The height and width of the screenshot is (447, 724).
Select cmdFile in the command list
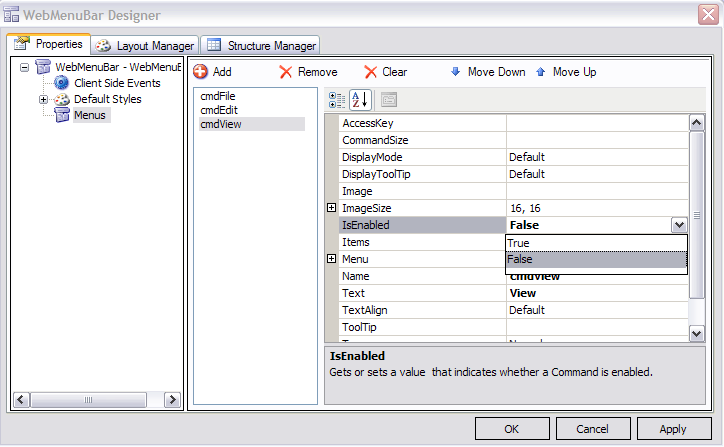(218, 96)
